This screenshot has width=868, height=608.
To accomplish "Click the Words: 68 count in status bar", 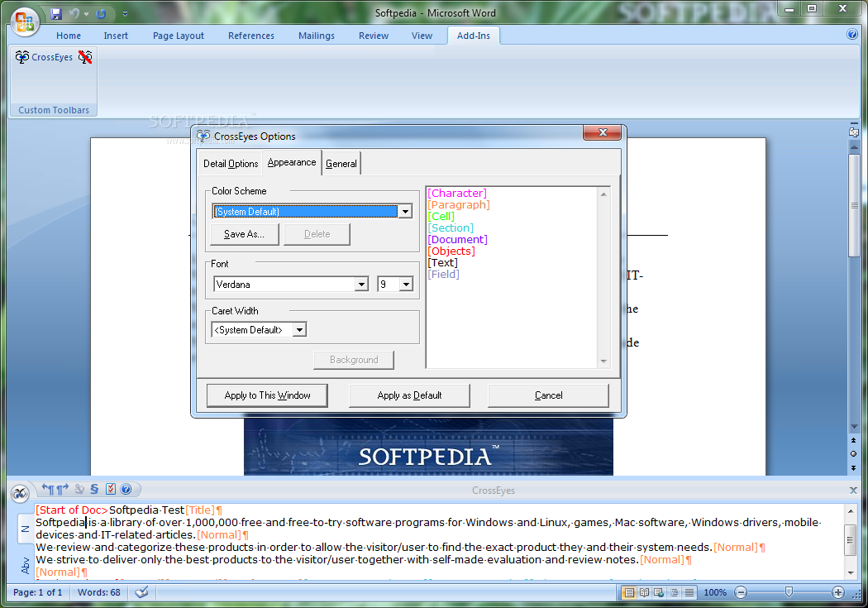I will 99,592.
